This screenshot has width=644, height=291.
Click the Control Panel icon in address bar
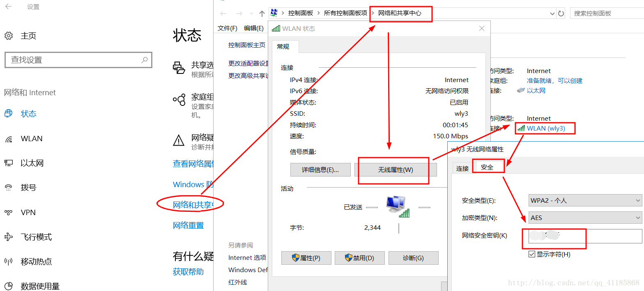(274, 13)
